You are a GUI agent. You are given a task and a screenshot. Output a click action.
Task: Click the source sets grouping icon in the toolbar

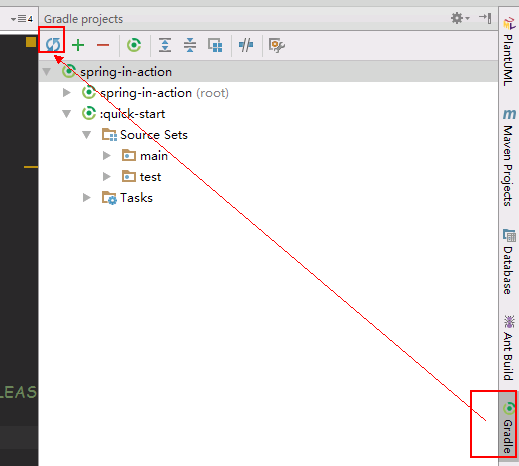pyautogui.click(x=215, y=45)
